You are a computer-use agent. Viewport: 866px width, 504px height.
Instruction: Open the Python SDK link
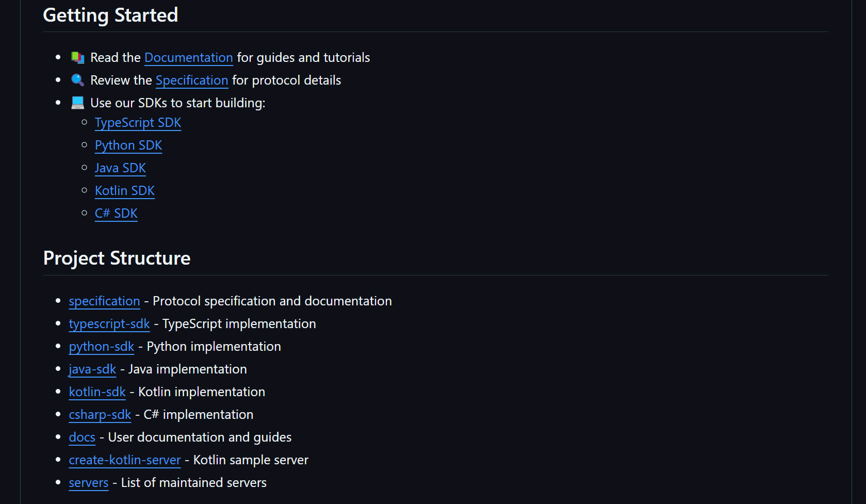tap(128, 145)
